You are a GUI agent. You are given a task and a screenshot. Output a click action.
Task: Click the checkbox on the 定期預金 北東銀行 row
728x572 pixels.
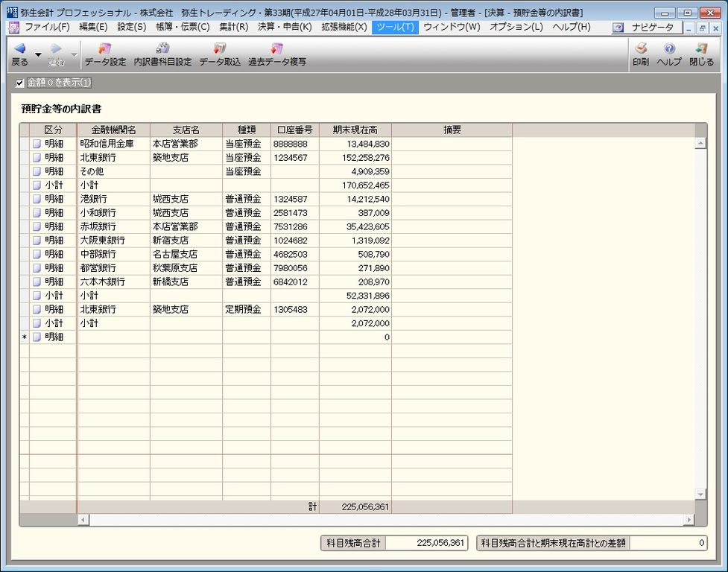(34, 309)
